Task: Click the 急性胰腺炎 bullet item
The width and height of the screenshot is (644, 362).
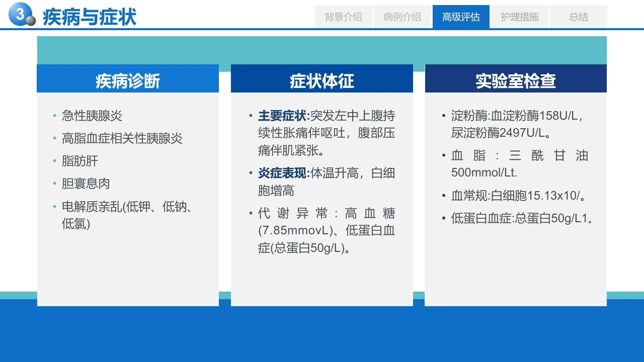Action: click(92, 116)
